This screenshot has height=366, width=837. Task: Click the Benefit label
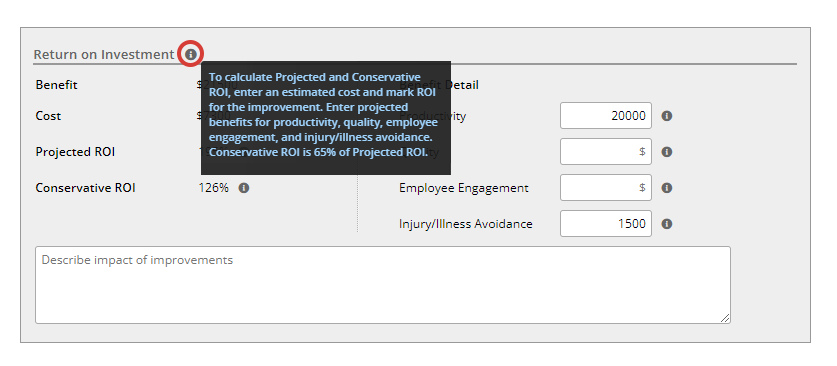tap(57, 85)
